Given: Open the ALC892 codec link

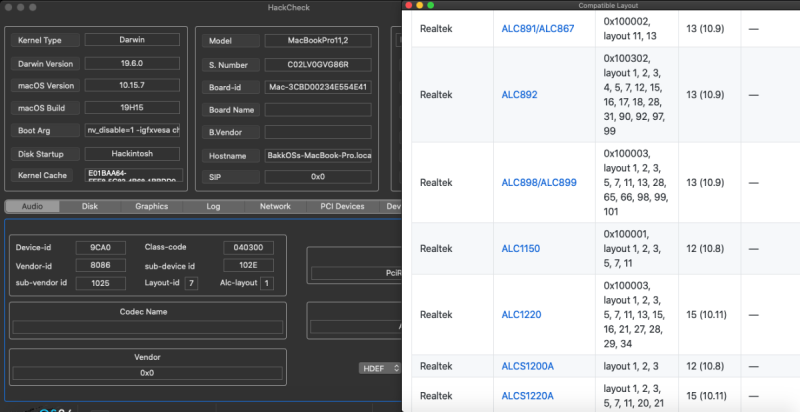Looking at the screenshot, I should 519,95.
